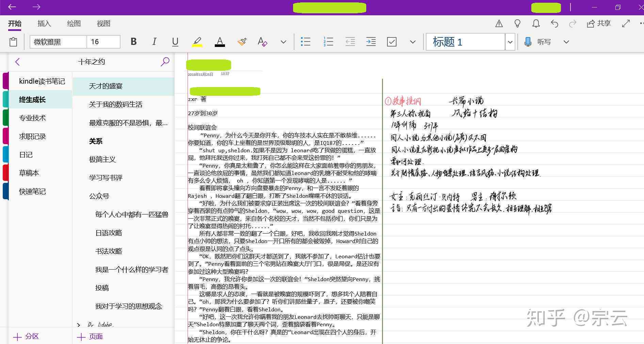Insert a numbered list
This screenshot has height=344, width=644.
point(328,42)
